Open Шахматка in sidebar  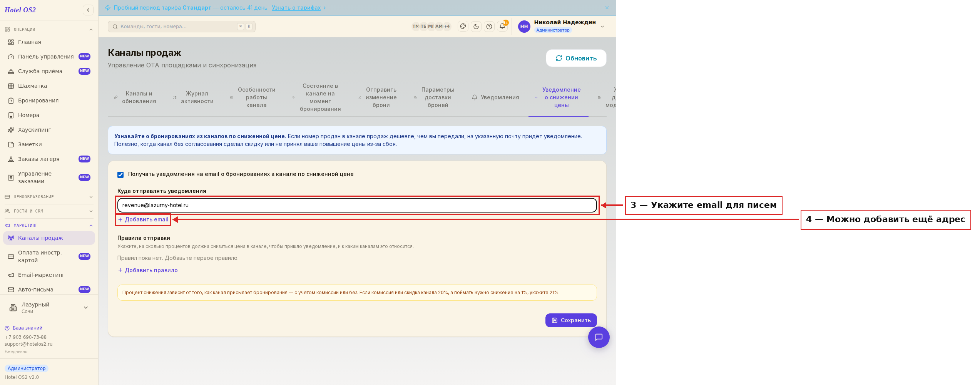[x=49, y=86]
